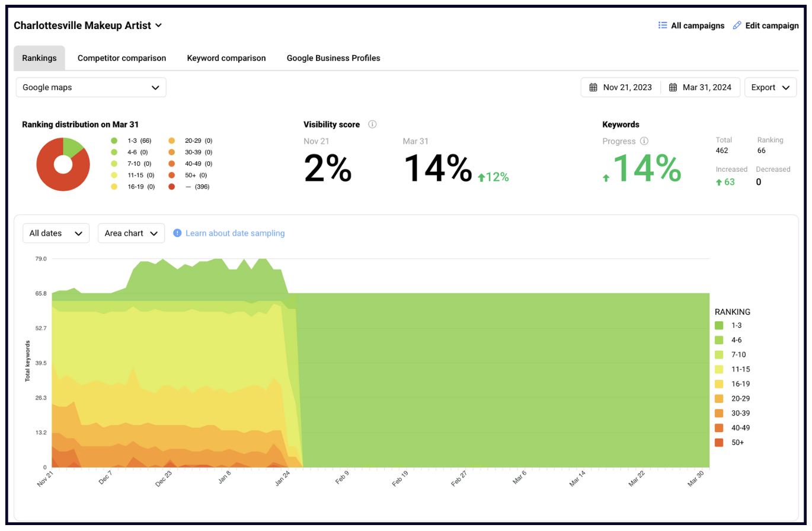Open the Export menu button

[x=770, y=88]
